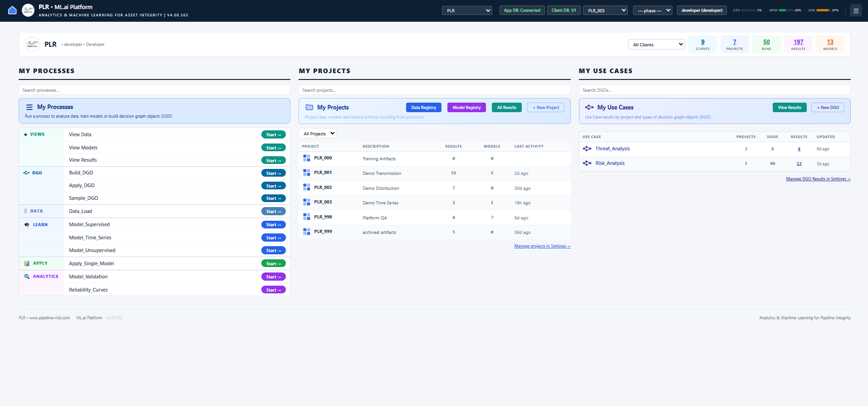Open the All Clients dropdown

pyautogui.click(x=657, y=45)
